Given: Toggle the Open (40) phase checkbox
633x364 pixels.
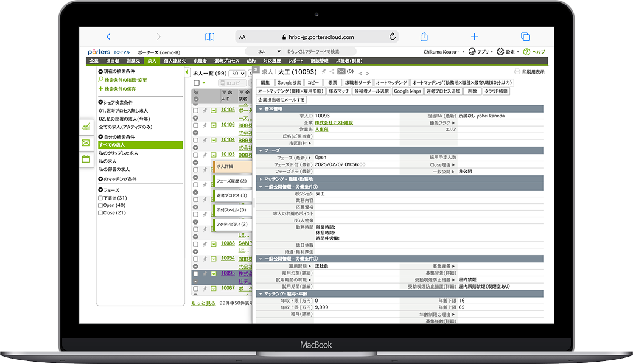Looking at the screenshot, I should coord(100,205).
